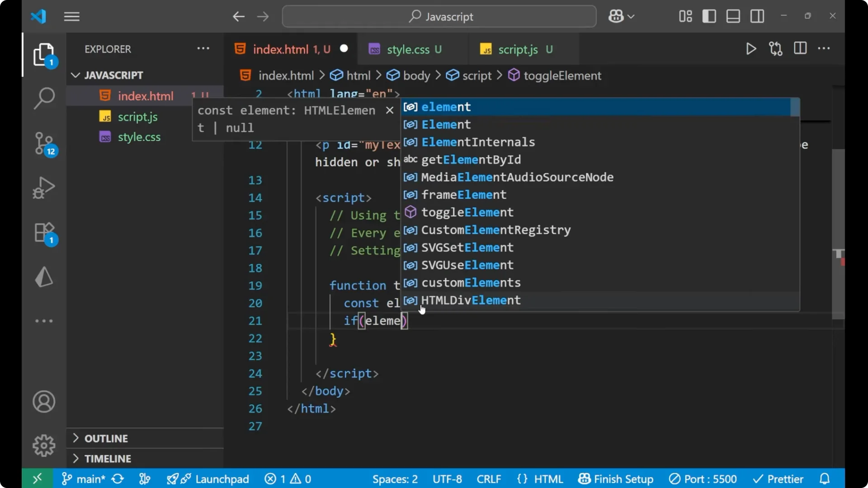Open the Manage settings gear
Image resolution: width=868 pixels, height=488 pixels.
pos(44,445)
